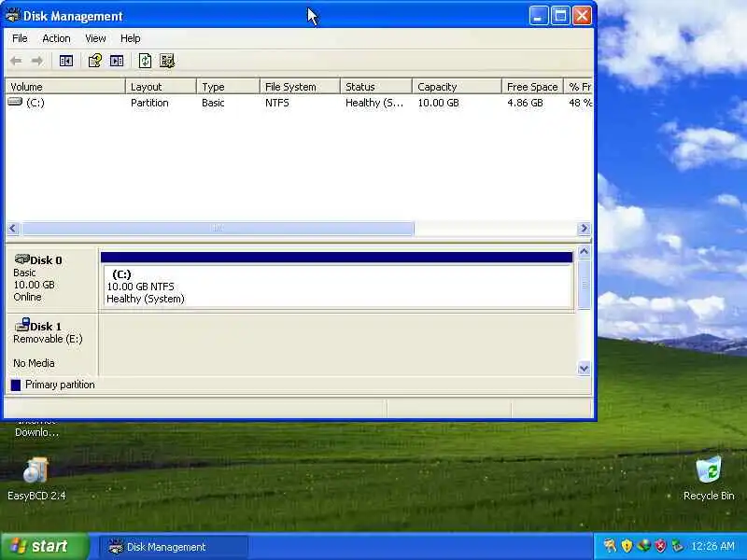Click the Removable (E:) label under Disk 1
The image size is (747, 560).
coord(48,339)
